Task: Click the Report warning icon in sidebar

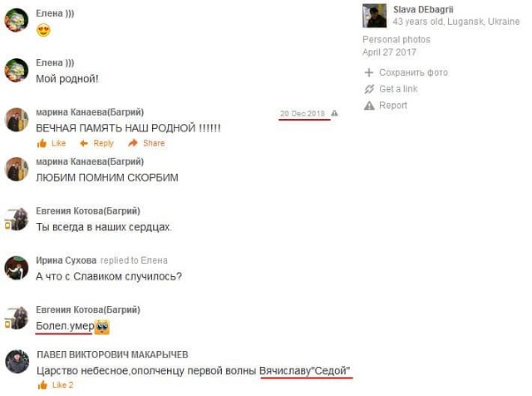Action: tap(369, 106)
